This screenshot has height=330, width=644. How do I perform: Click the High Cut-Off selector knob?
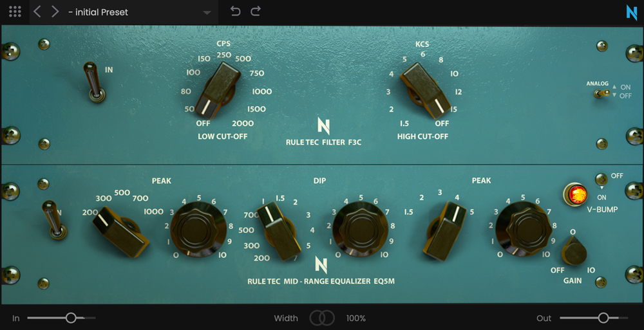click(x=426, y=90)
